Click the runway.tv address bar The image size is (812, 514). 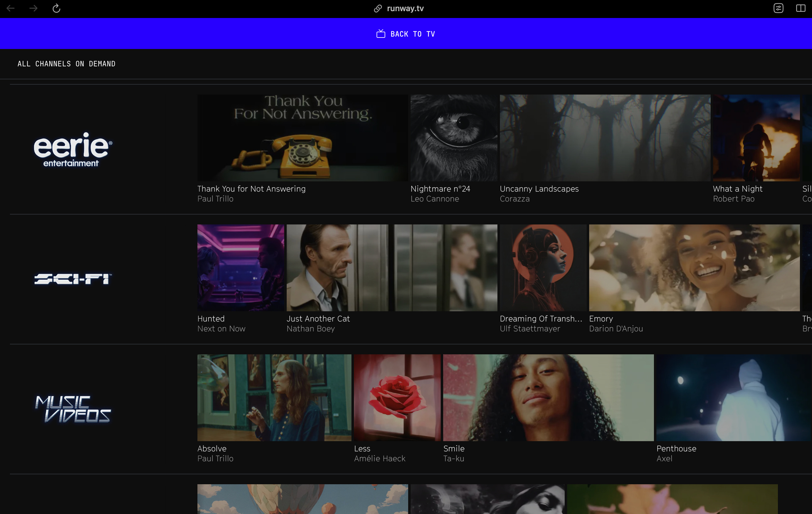click(x=405, y=8)
